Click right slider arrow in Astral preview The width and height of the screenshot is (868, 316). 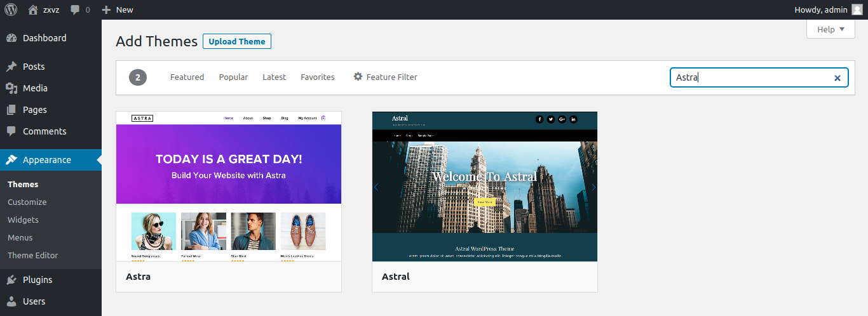(593, 187)
